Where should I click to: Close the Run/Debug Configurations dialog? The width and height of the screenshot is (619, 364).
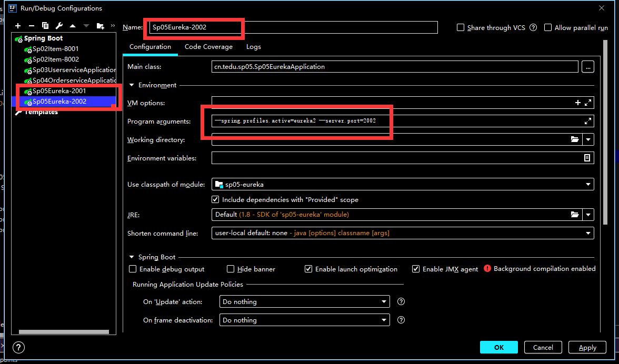point(602,8)
